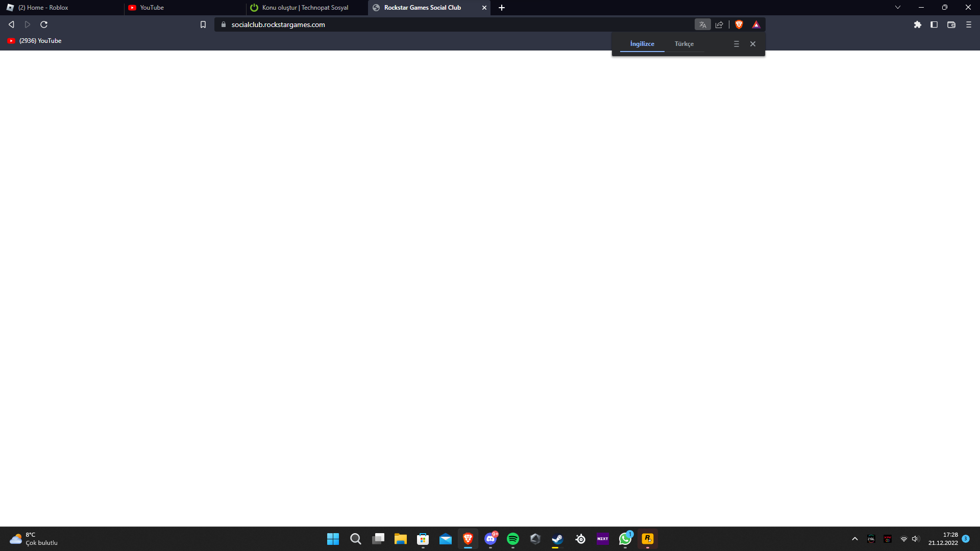Close the translate popup

click(752, 44)
